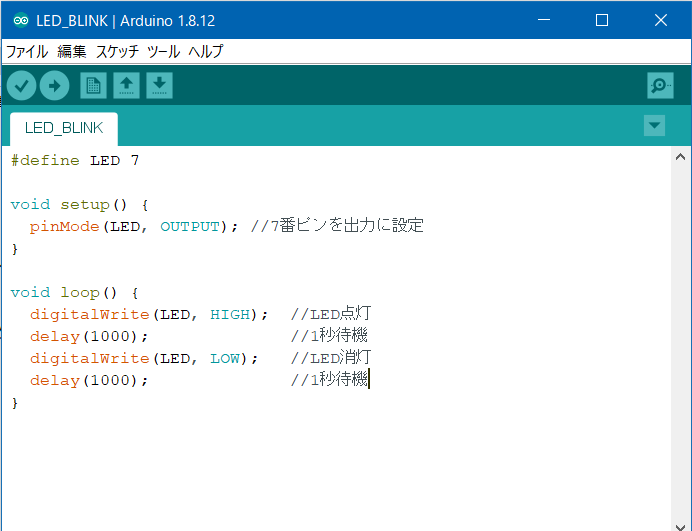The width and height of the screenshot is (692, 531).
Task: Click the HIGH constant
Action: click(230, 315)
